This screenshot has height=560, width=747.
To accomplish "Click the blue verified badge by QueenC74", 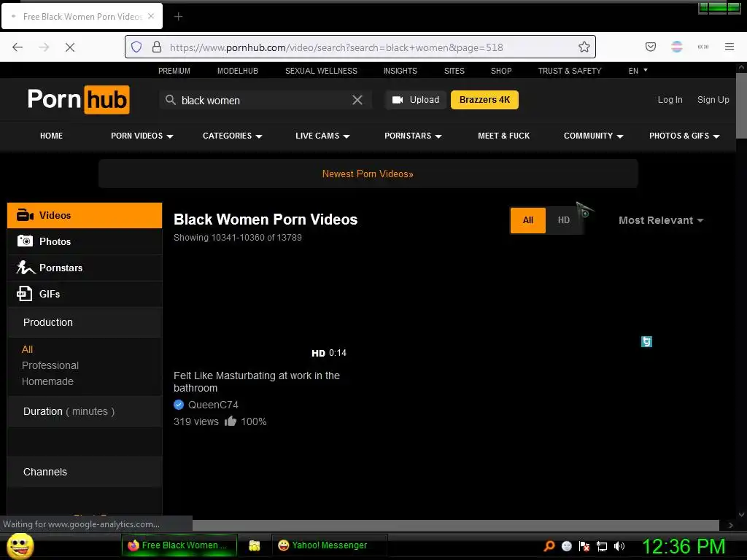I will [179, 405].
